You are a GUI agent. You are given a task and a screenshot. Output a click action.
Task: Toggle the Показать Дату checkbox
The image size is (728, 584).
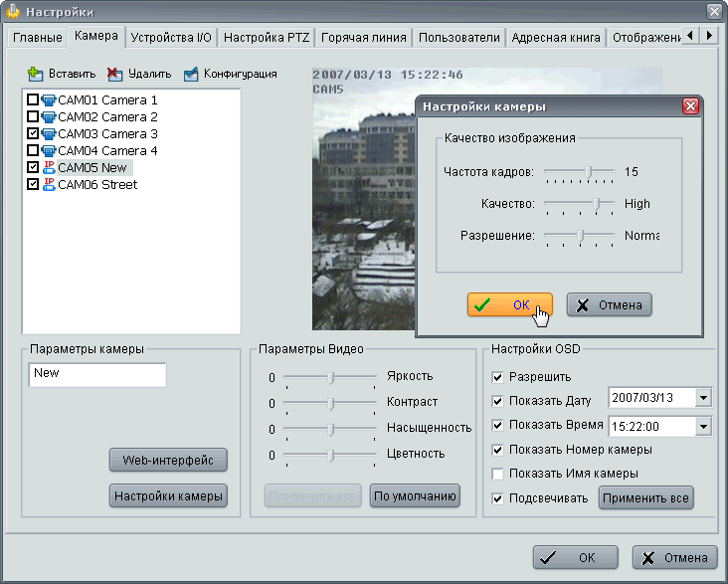coord(497,401)
